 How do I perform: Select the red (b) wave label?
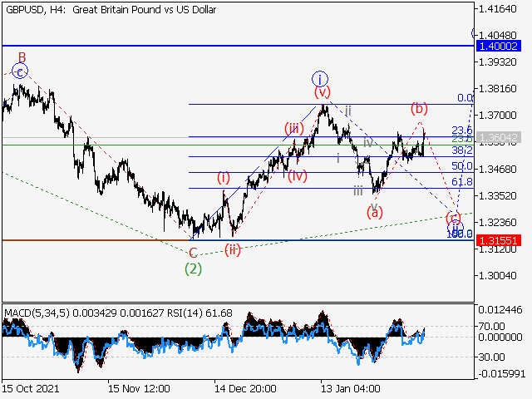click(x=419, y=109)
